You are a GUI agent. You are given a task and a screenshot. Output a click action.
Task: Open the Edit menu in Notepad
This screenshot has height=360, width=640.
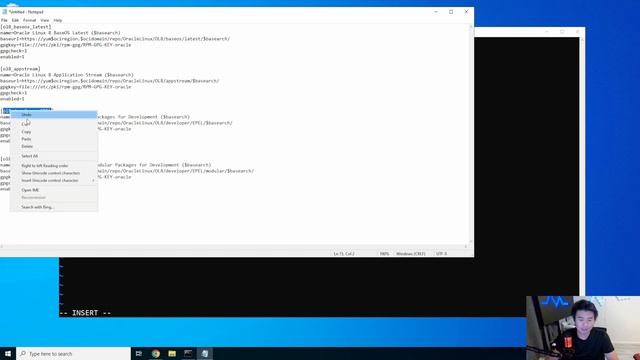point(15,20)
